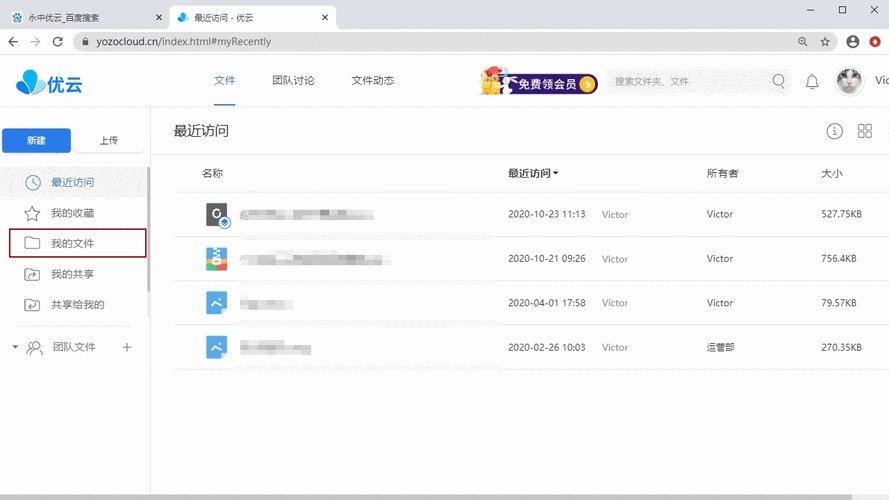Open 团队讨论 tab
889x500 pixels.
293,80
